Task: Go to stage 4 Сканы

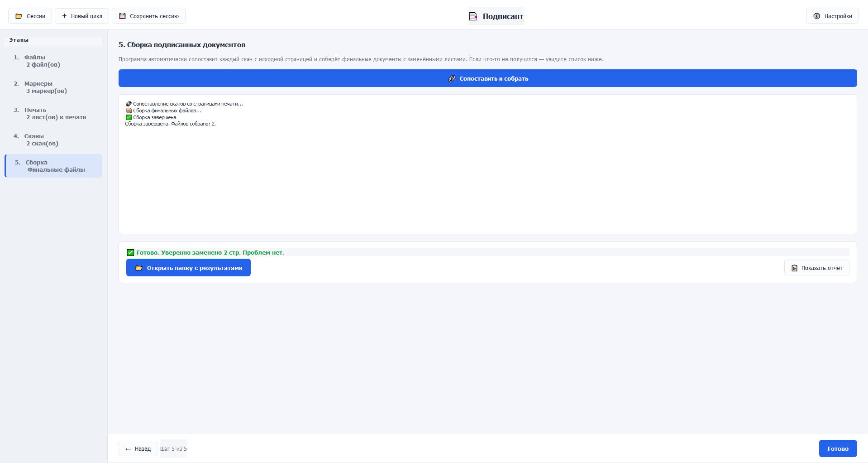Action: pos(53,140)
